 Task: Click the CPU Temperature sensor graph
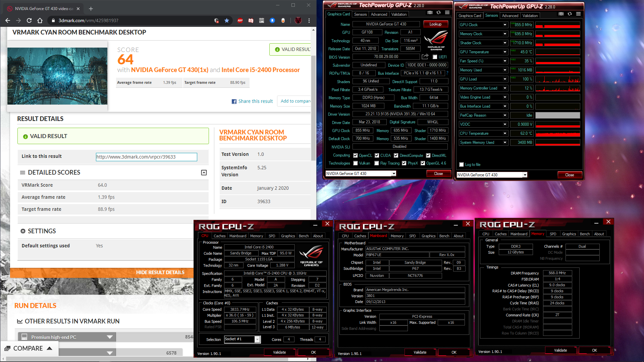[x=557, y=133]
